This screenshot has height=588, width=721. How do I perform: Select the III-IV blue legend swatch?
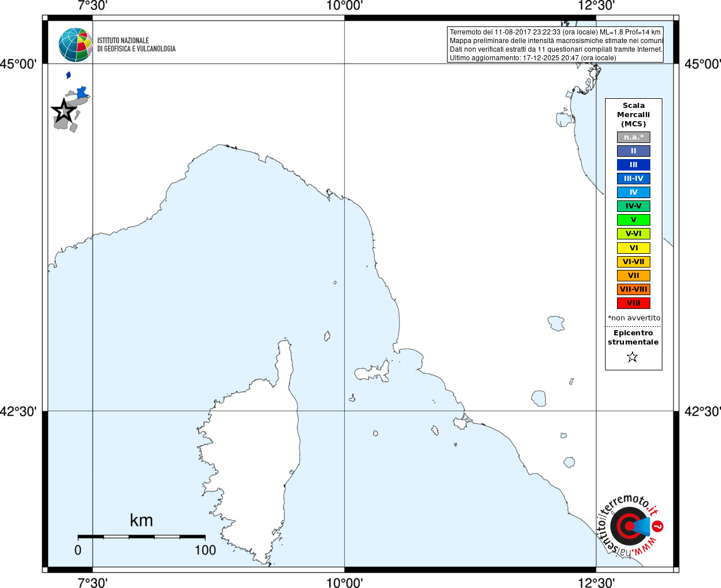pos(634,179)
